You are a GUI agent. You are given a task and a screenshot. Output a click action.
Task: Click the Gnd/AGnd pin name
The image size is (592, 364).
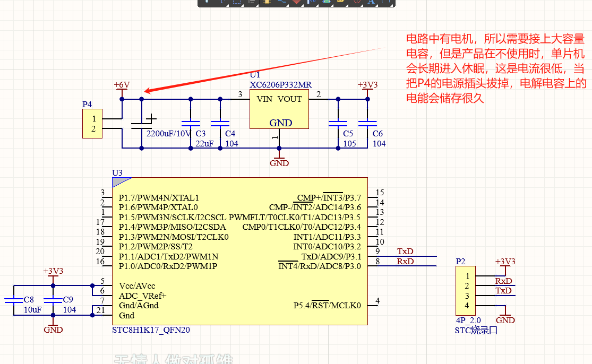click(x=139, y=306)
